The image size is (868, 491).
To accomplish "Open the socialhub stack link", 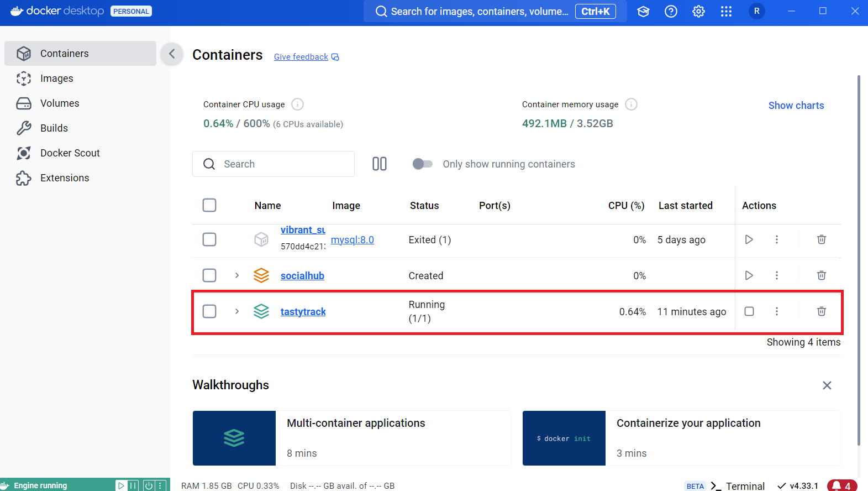I will [x=302, y=276].
